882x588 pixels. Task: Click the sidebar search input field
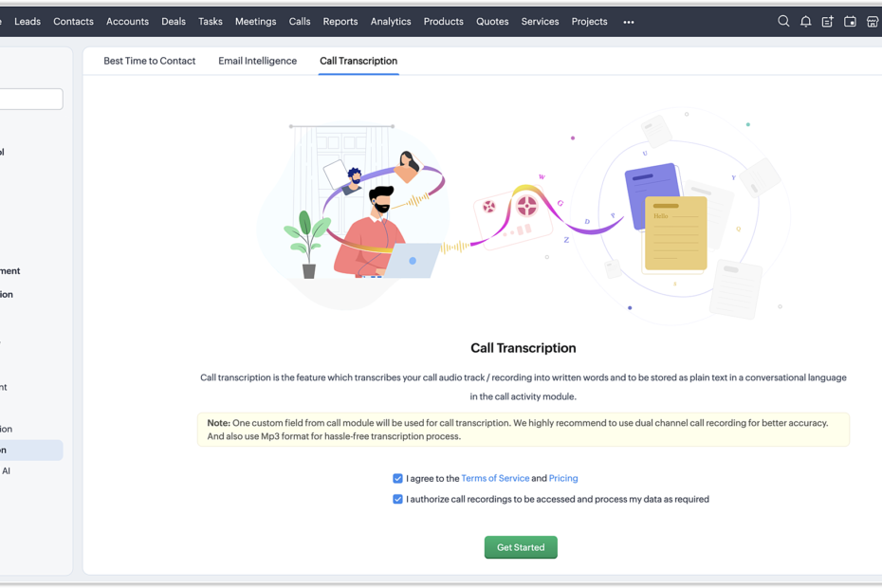tap(30, 99)
